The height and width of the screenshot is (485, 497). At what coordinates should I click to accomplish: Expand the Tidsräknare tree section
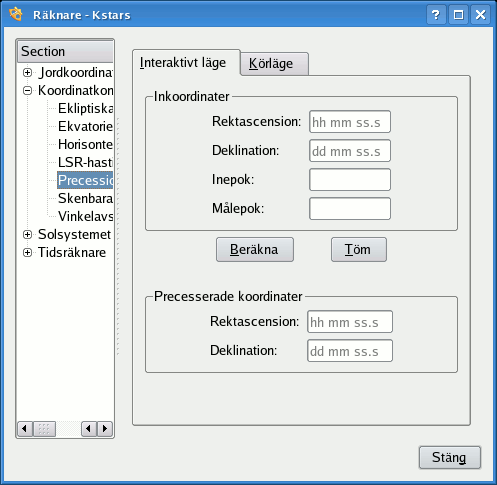tap(27, 252)
